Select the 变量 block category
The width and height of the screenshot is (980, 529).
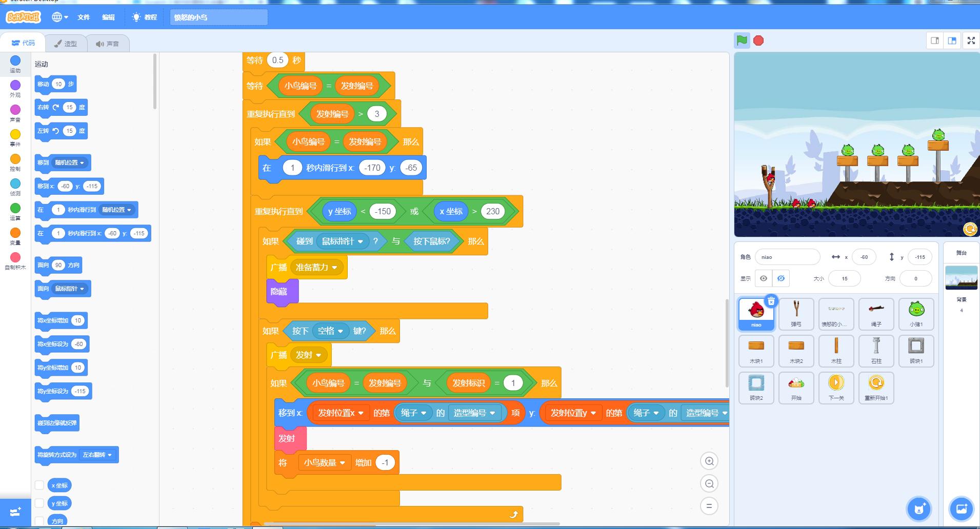click(x=15, y=236)
